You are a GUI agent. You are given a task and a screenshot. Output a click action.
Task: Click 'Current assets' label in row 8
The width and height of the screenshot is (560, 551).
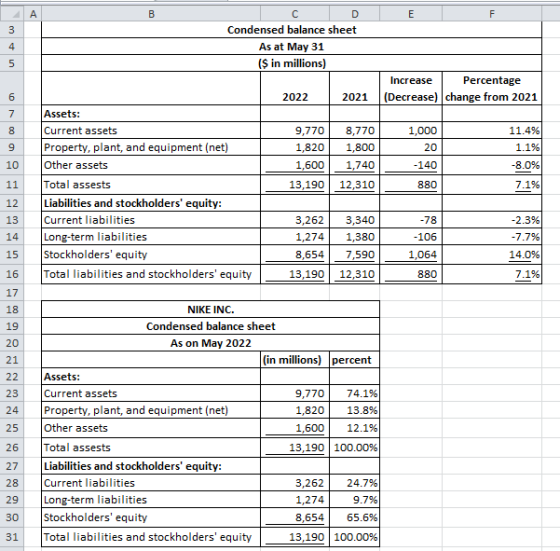pyautogui.click(x=151, y=130)
